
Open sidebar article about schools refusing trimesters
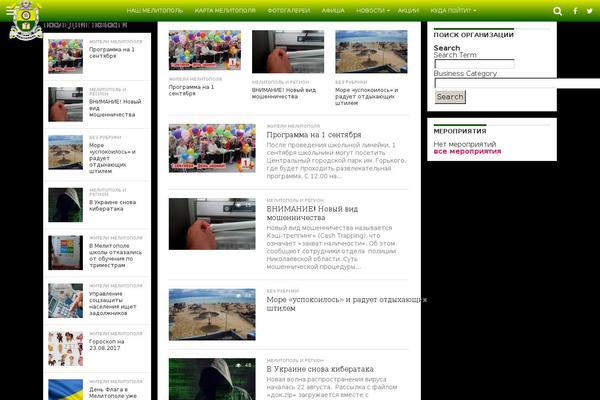point(115,255)
